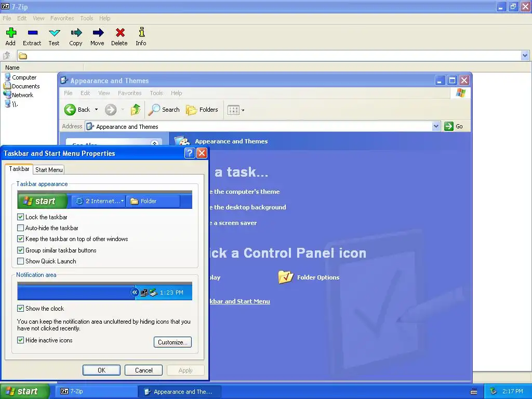Click the Appearance and Themes title bar icon

(64, 81)
